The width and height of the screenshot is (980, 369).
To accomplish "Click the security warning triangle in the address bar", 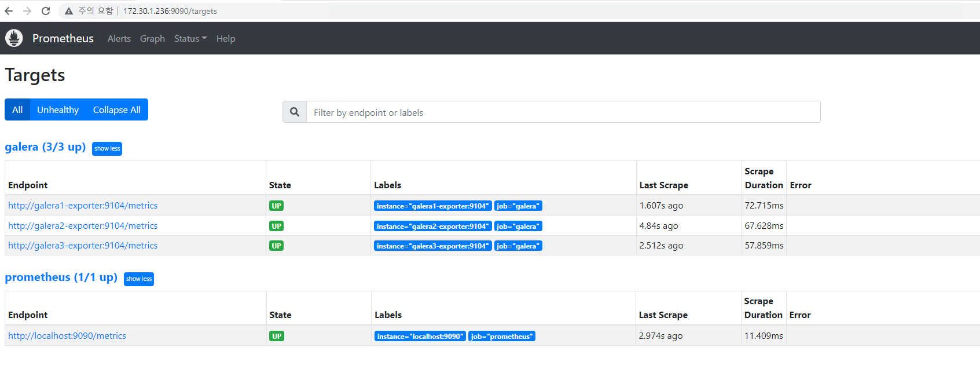I will tap(69, 11).
